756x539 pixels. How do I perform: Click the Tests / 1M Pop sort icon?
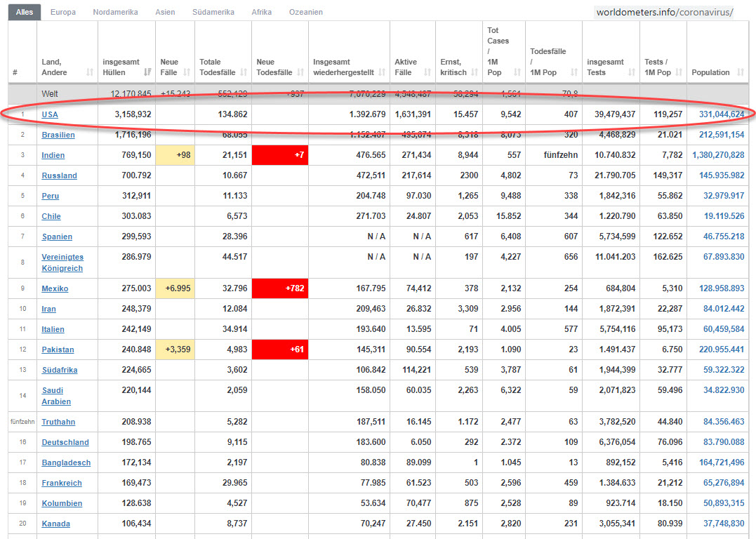pyautogui.click(x=679, y=72)
